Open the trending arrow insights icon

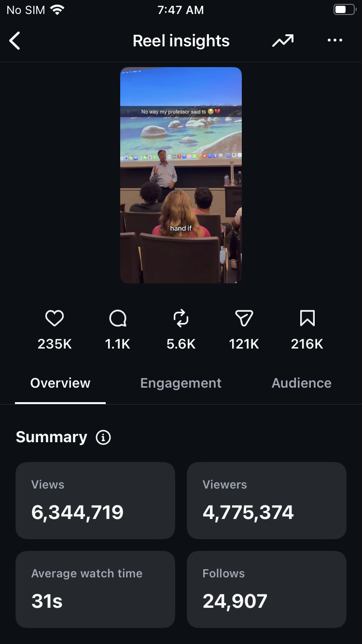tap(283, 41)
